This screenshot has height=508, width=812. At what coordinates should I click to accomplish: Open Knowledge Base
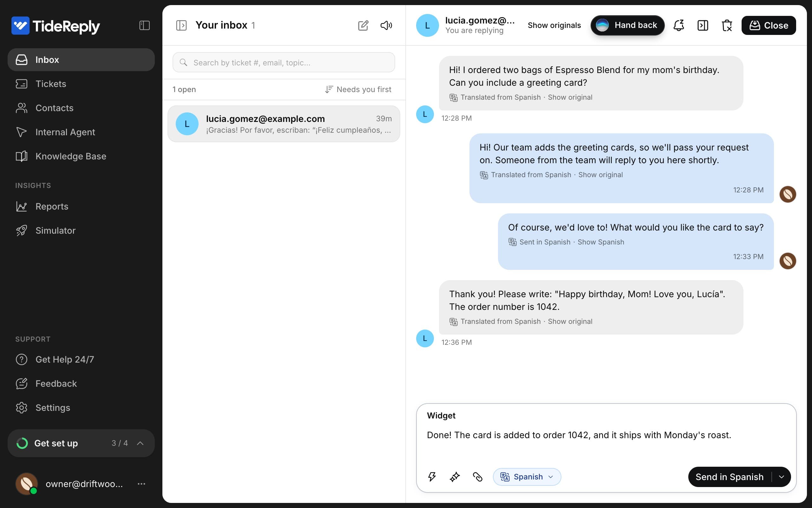[x=81, y=156]
